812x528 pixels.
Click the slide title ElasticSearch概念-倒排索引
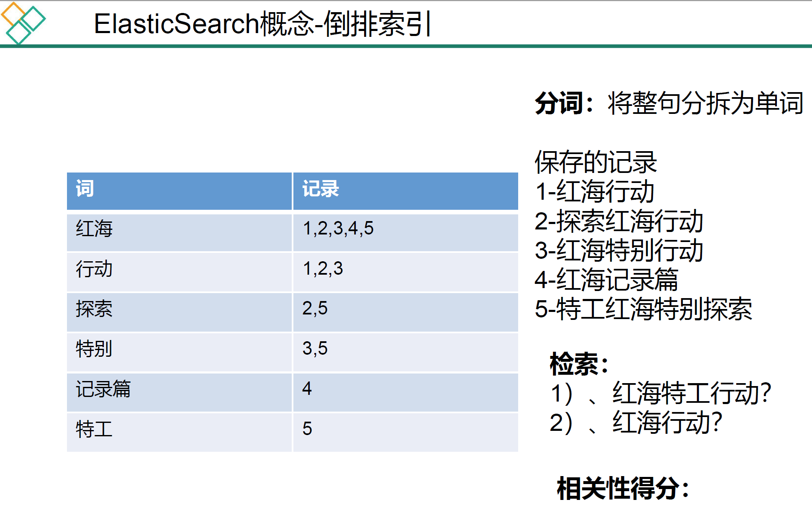click(x=262, y=24)
